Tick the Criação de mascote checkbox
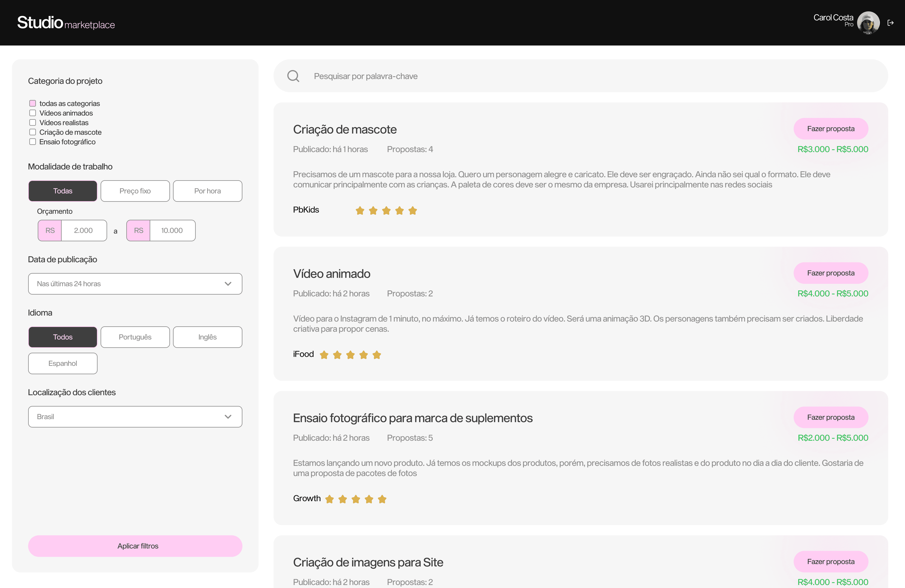 [33, 132]
